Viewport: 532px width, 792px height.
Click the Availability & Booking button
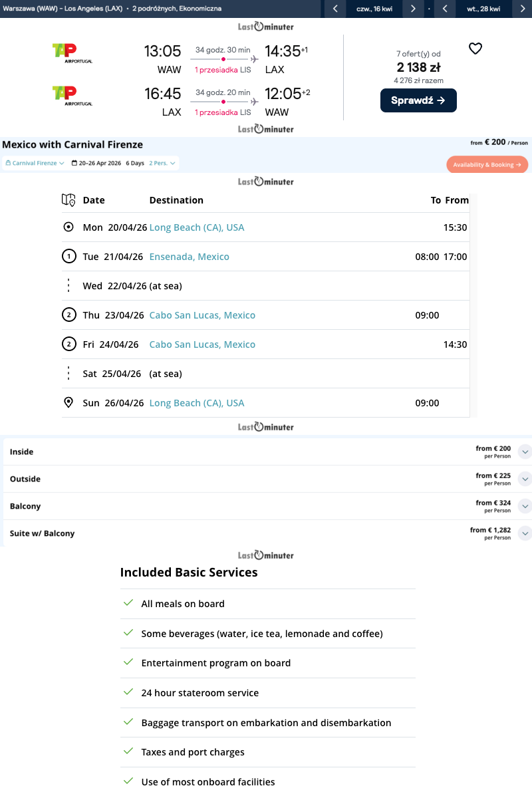click(487, 165)
